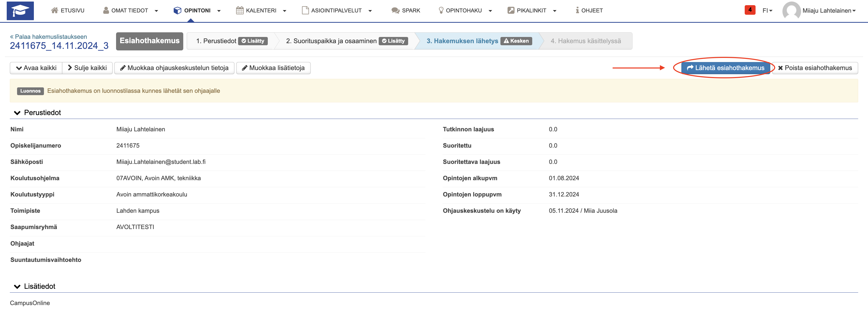
Task: Open the FI language dropdown
Action: tap(767, 10)
